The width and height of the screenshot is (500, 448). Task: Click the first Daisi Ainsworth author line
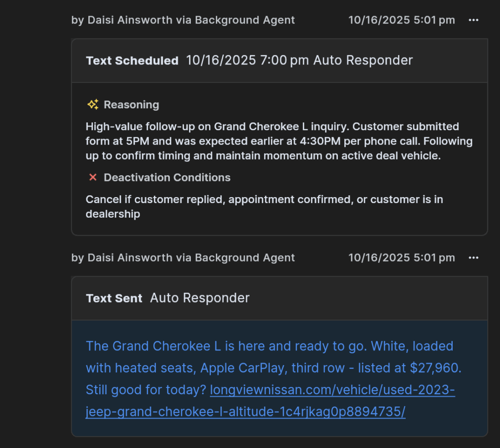pyautogui.click(x=183, y=20)
